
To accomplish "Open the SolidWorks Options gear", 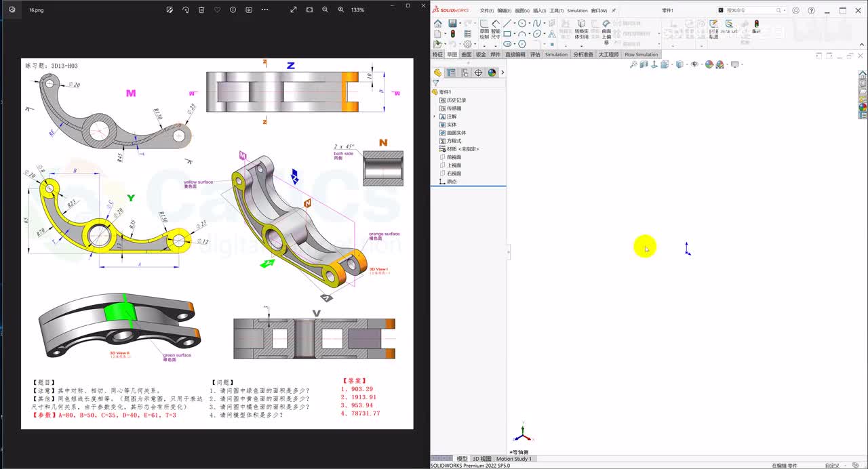I will 467,44.
